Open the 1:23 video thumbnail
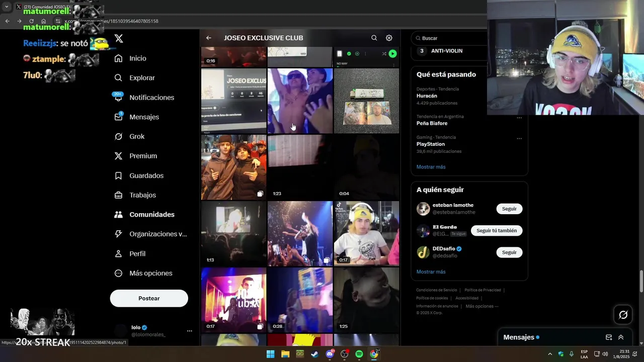 tap(300, 167)
